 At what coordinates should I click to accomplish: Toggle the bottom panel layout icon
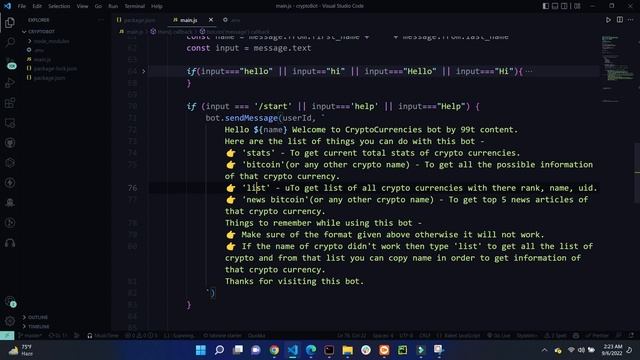[x=555, y=6]
